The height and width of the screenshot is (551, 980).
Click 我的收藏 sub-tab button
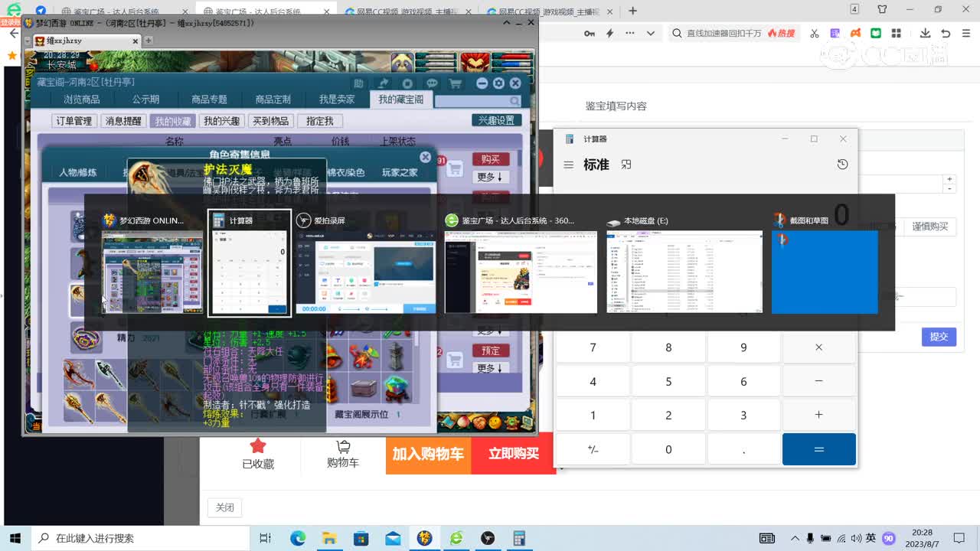click(x=173, y=121)
